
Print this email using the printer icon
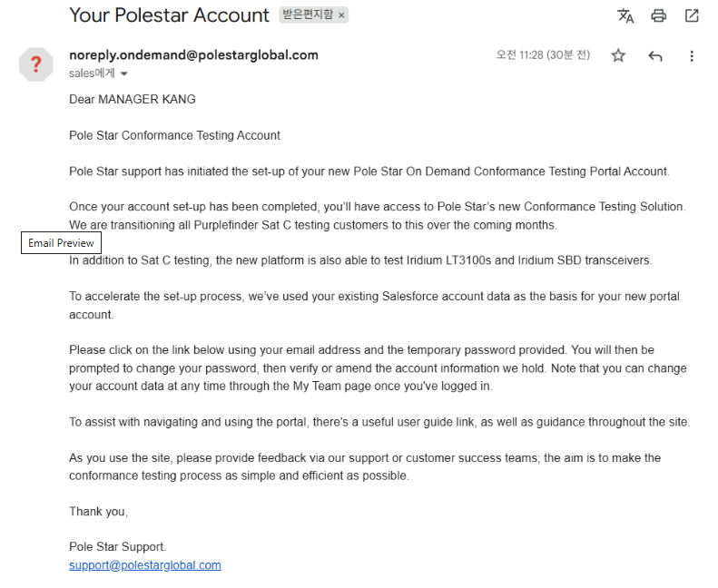(659, 15)
